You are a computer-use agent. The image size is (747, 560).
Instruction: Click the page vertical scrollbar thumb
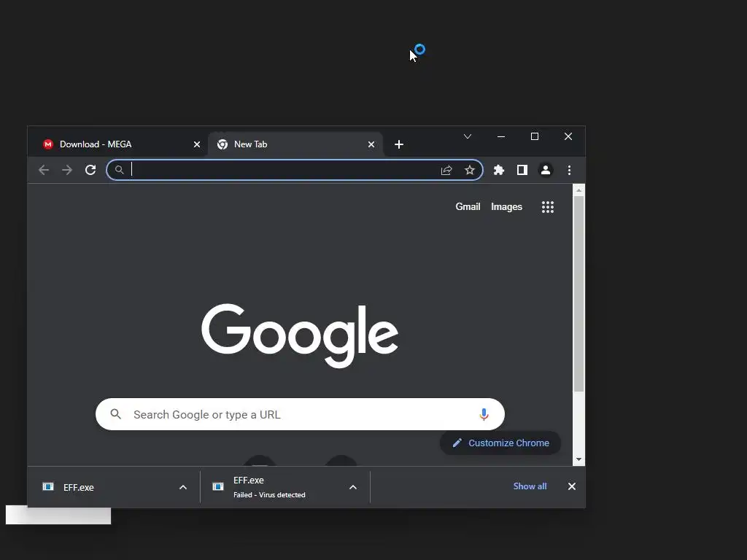578,293
